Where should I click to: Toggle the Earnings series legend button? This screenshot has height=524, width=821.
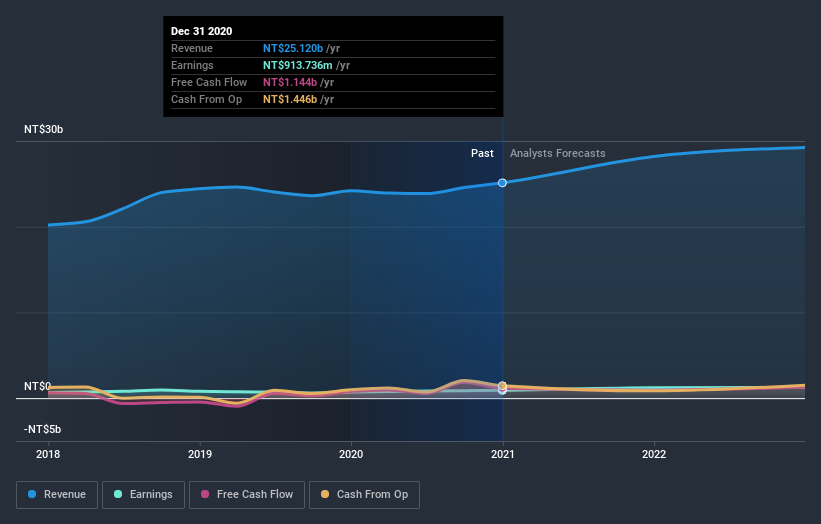143,495
